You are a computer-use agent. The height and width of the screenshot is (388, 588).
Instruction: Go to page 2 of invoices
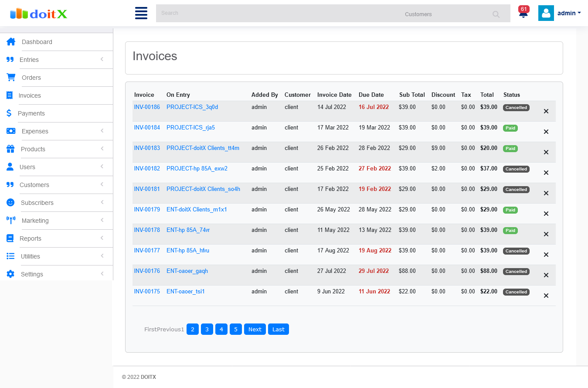coord(193,329)
